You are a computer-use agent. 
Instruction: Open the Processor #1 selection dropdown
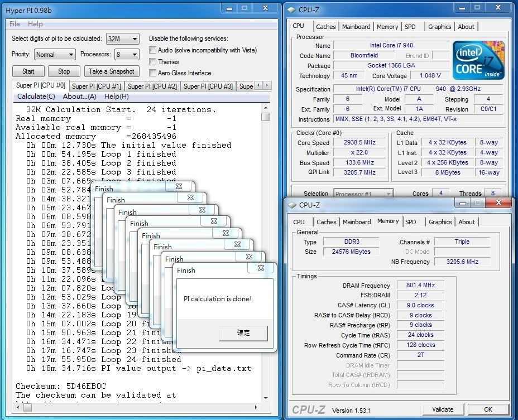click(x=363, y=194)
